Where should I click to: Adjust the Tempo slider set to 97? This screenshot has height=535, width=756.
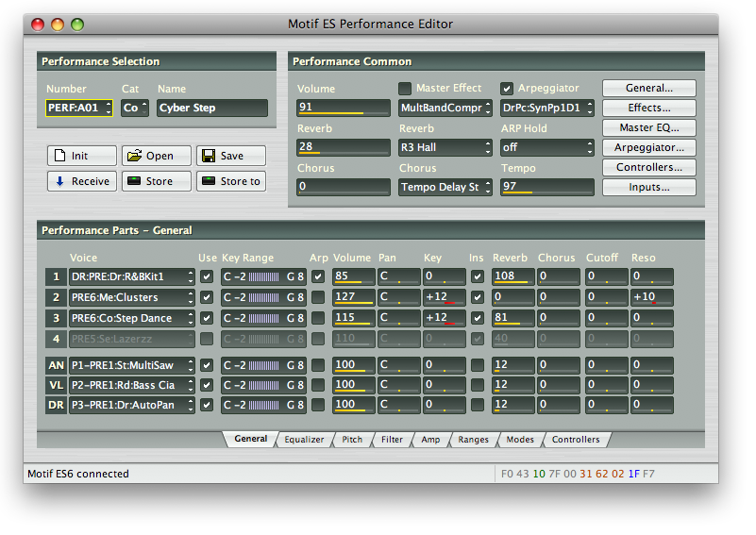(x=546, y=187)
